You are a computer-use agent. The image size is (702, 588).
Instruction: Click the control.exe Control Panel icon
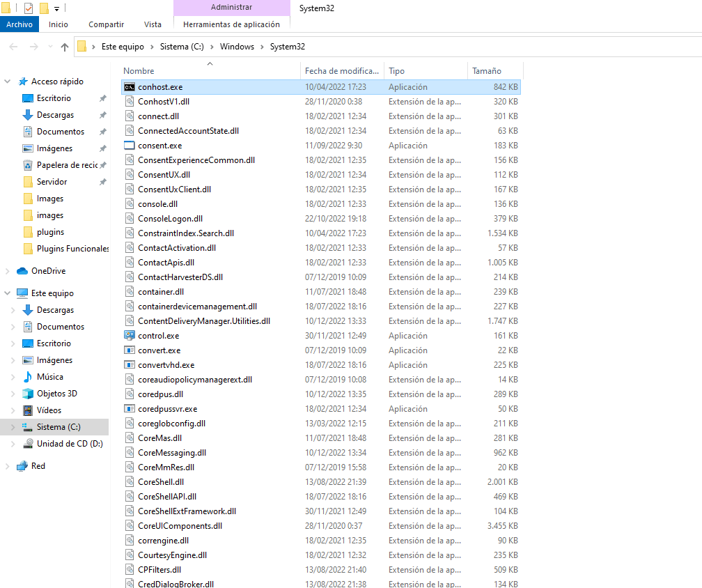(130, 335)
